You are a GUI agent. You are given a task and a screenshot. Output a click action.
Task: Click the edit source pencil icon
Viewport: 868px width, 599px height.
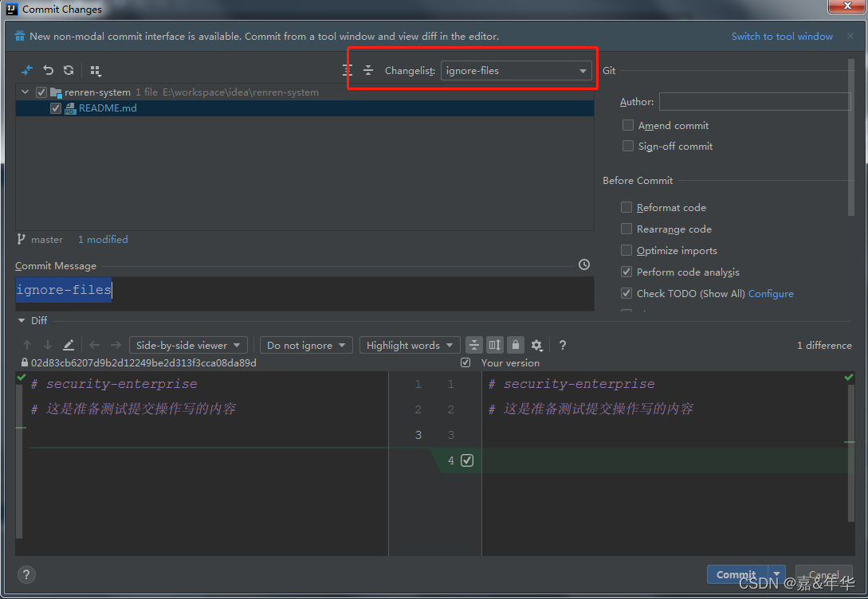pyautogui.click(x=69, y=345)
